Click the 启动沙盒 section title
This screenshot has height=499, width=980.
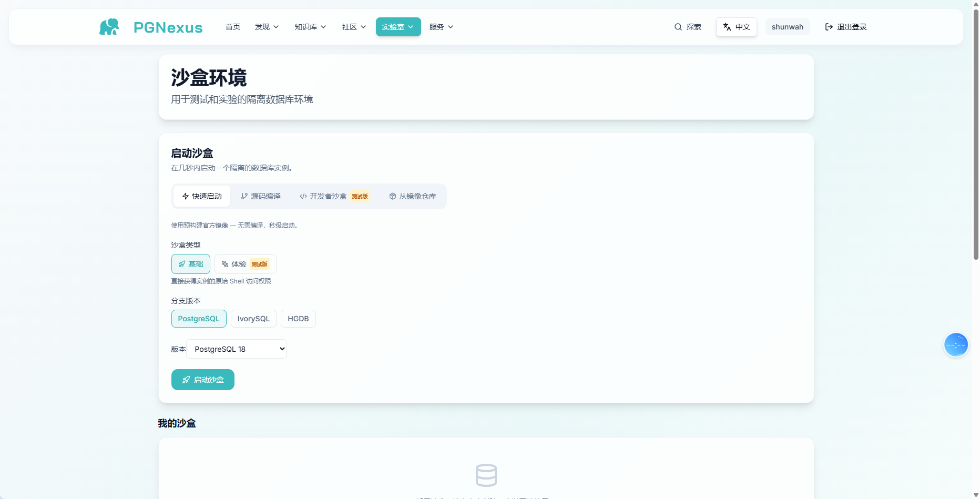click(192, 153)
